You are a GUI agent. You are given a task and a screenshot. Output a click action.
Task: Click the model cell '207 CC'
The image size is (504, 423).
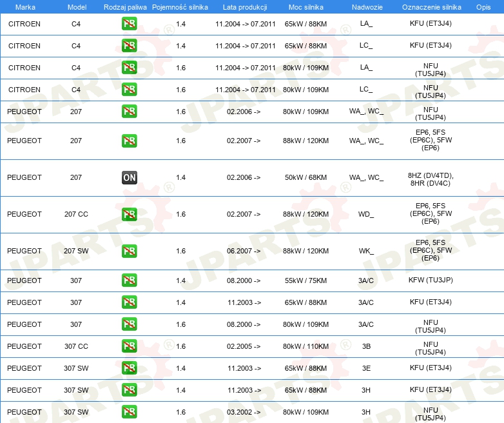pyautogui.click(x=76, y=214)
